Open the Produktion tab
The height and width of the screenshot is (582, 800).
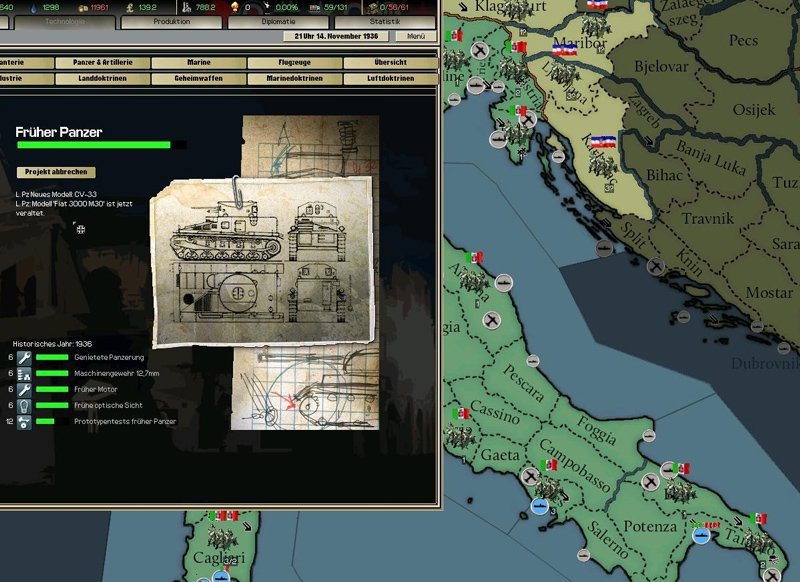(171, 21)
